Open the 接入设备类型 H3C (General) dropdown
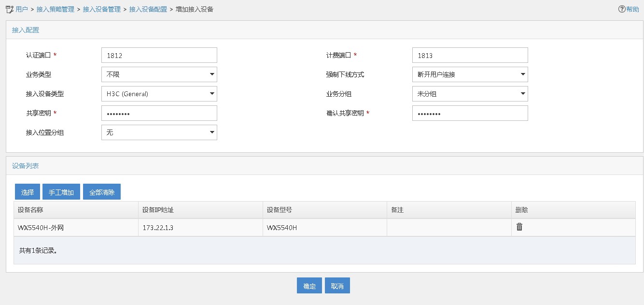This screenshot has width=644, height=305. [159, 94]
